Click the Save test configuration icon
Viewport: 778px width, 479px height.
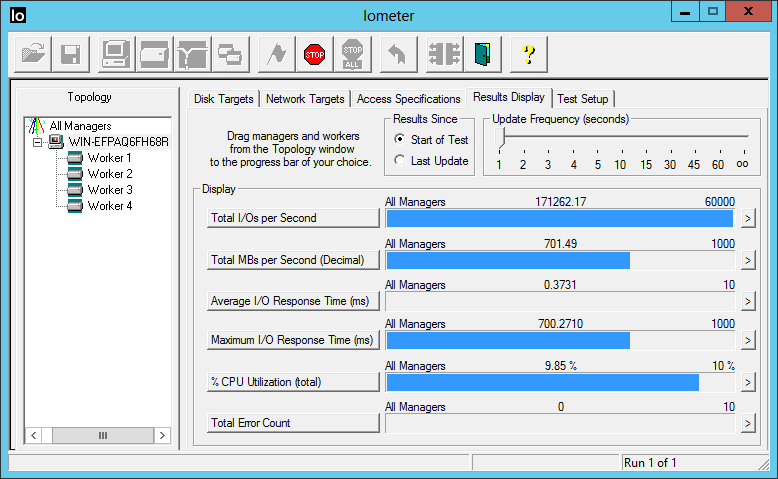click(70, 54)
